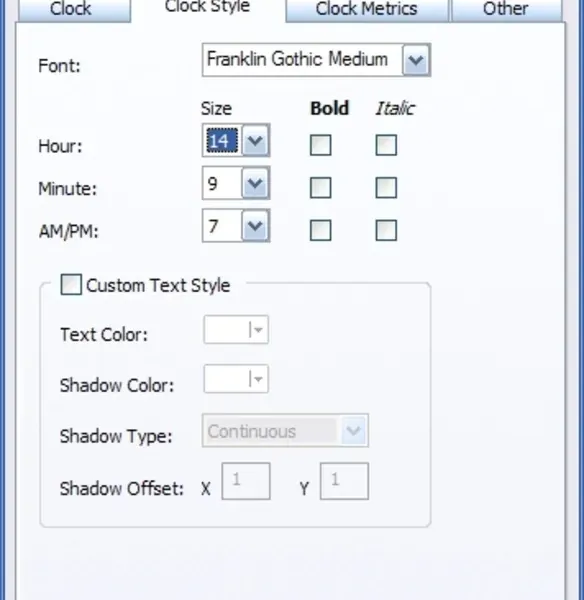Expand the Font dropdown arrow
This screenshot has height=600, width=584.
[x=416, y=60]
